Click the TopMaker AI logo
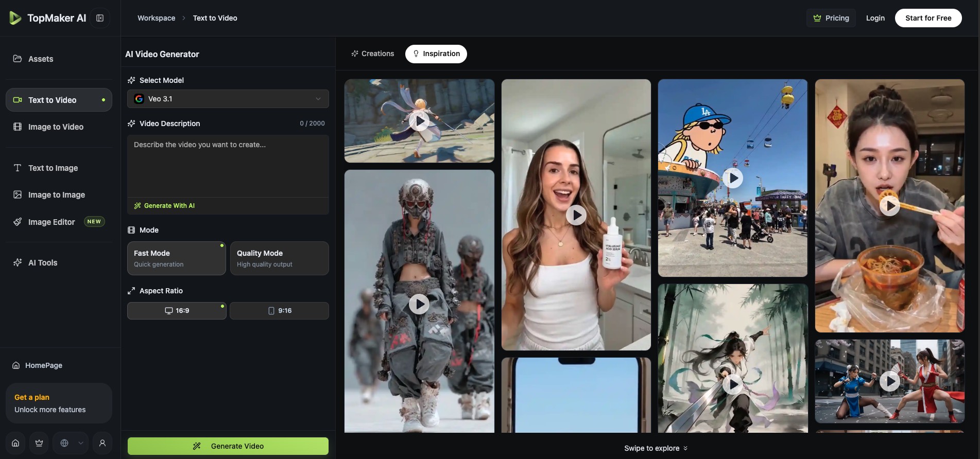The height and width of the screenshot is (459, 980). [48, 18]
